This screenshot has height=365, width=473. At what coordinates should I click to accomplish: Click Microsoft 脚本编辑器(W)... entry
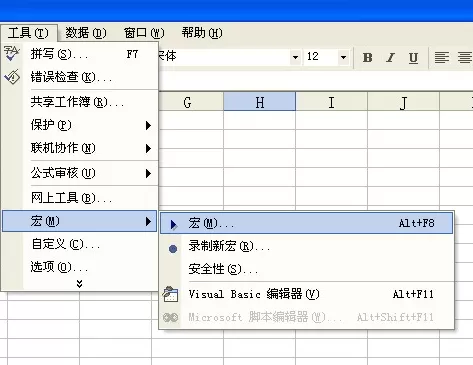(306, 317)
